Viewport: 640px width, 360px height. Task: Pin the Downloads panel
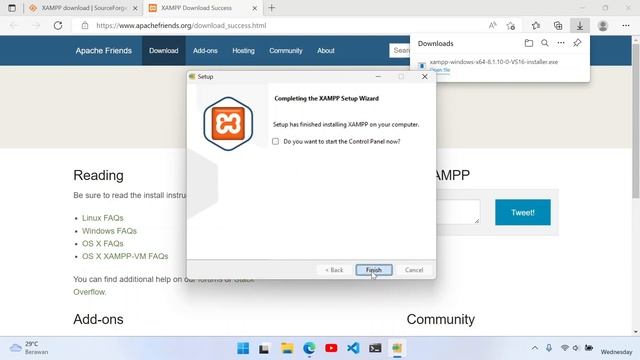click(577, 43)
